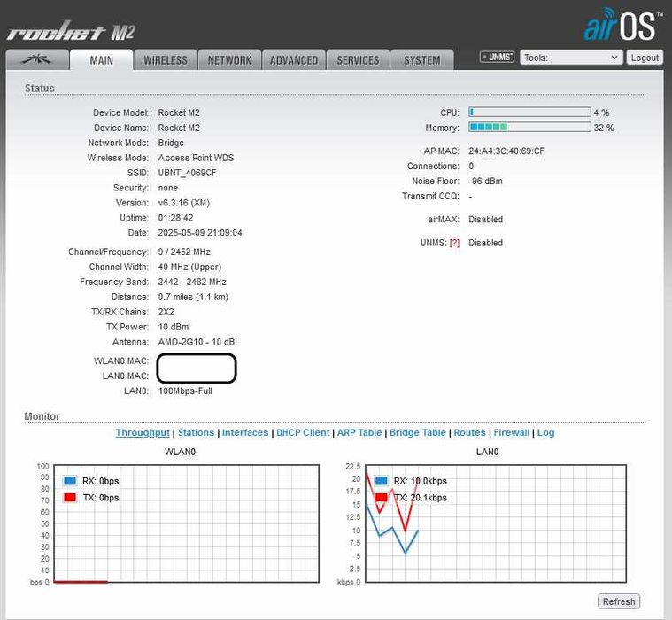Select the Throughput monitor link
This screenshot has width=672, height=620.
pos(143,432)
